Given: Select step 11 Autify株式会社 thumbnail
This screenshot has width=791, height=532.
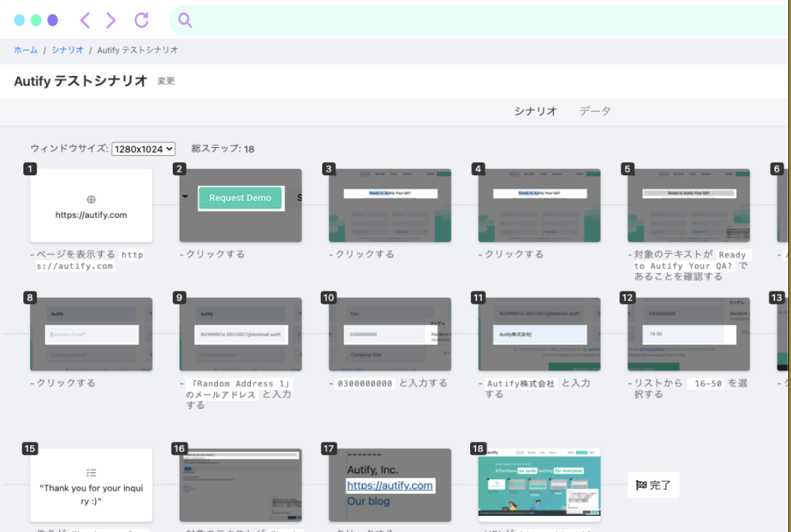Looking at the screenshot, I should 540,334.
